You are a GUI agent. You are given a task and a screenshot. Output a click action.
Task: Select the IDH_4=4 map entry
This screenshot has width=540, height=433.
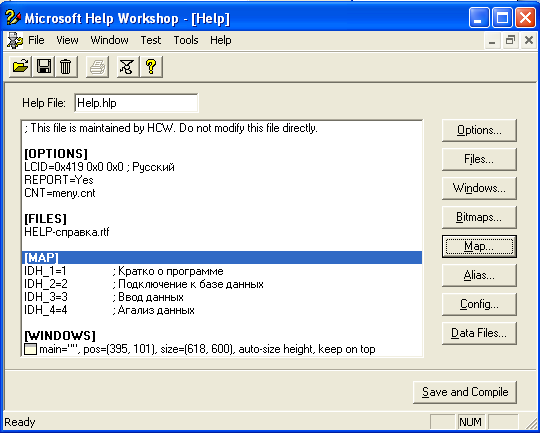(109, 310)
